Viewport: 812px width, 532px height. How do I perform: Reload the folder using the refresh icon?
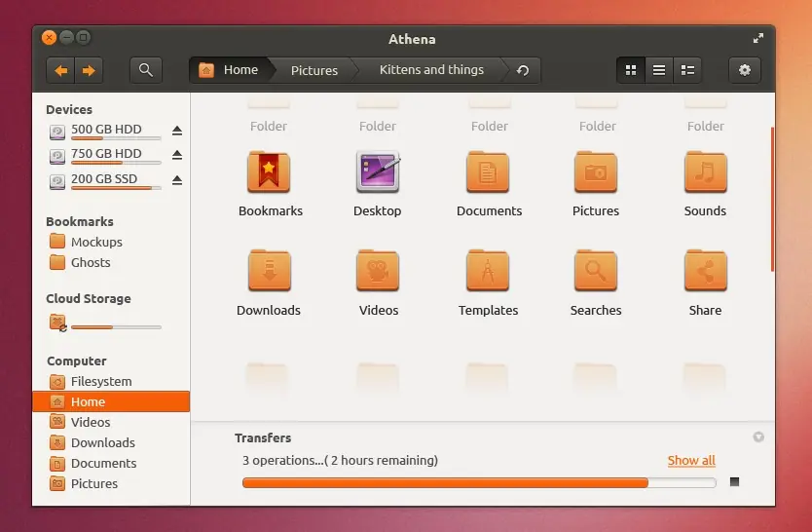point(523,70)
